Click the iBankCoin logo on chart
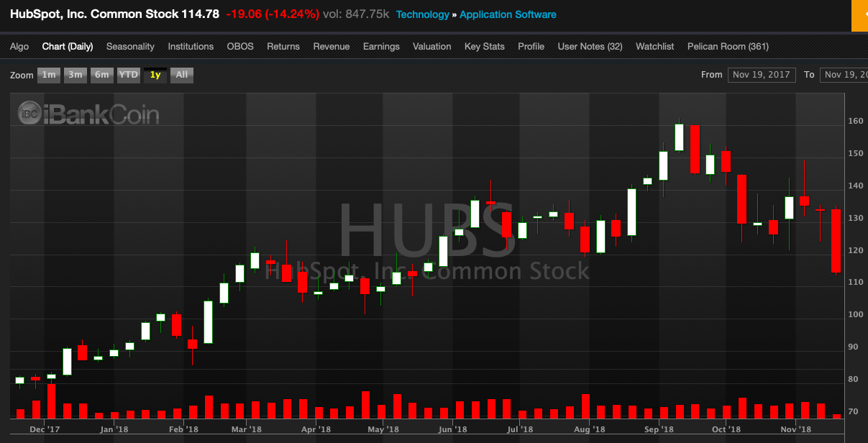The image size is (868, 443). (88, 114)
